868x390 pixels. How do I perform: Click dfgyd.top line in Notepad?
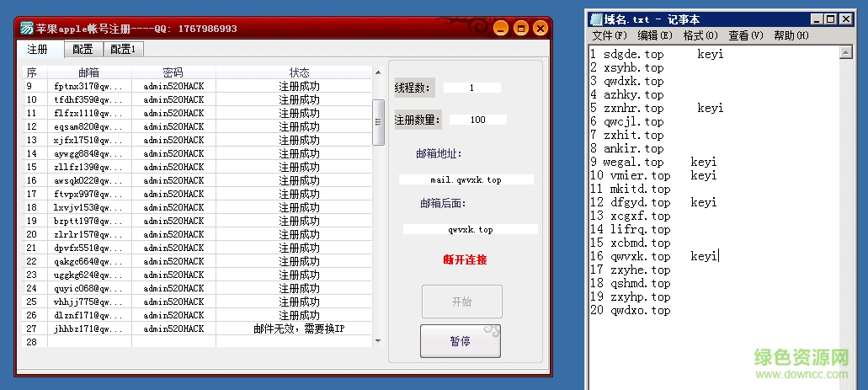[x=653, y=203]
